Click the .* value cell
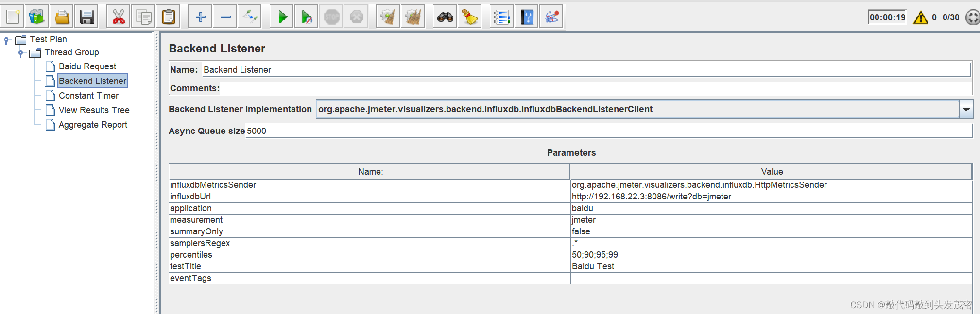The height and width of the screenshot is (314, 980). pyautogui.click(x=771, y=243)
